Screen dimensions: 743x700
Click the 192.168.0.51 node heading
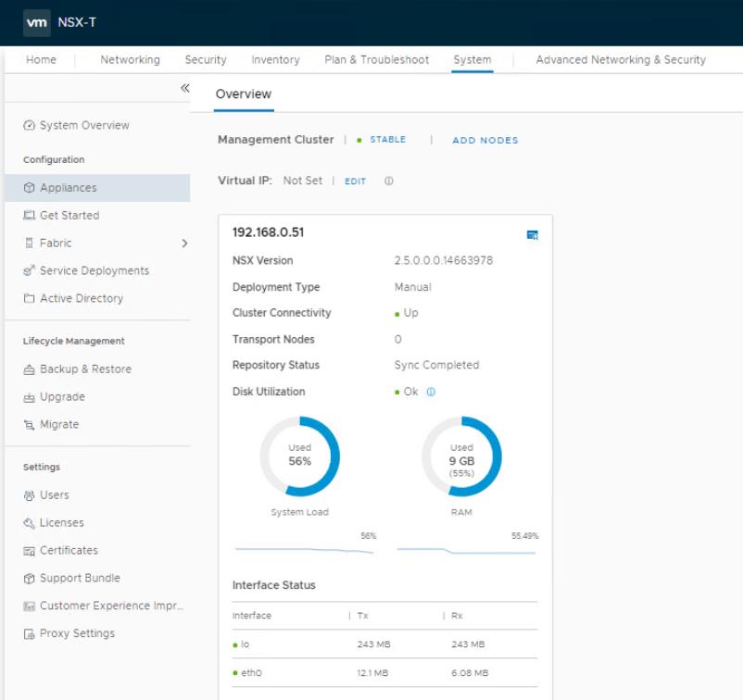point(268,232)
